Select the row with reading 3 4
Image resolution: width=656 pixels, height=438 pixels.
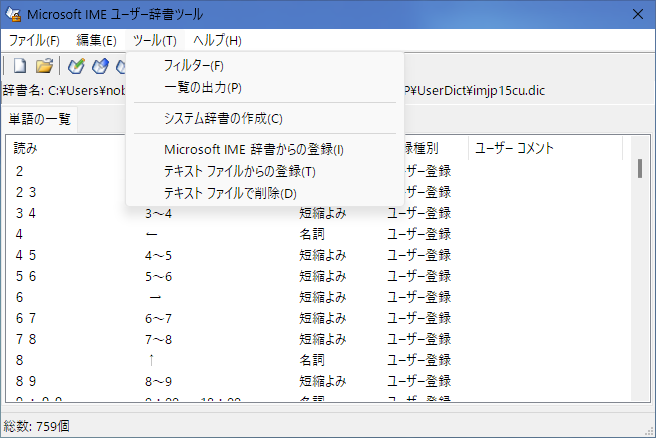tap(319, 213)
